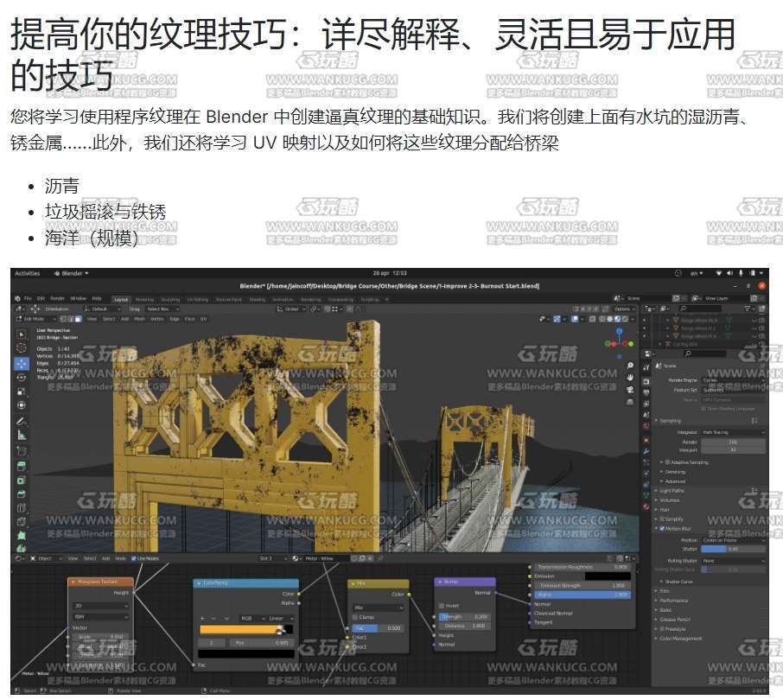
Task: Open the Material properties tab icon
Action: (646, 506)
